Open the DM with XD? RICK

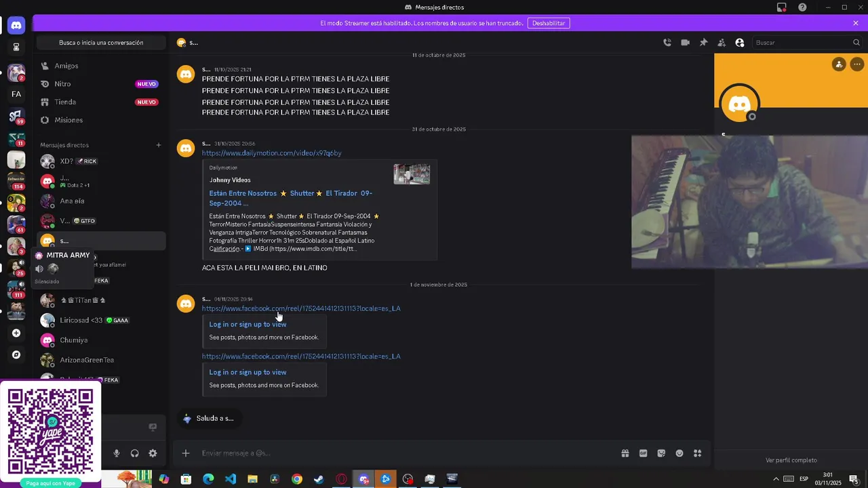pos(101,161)
